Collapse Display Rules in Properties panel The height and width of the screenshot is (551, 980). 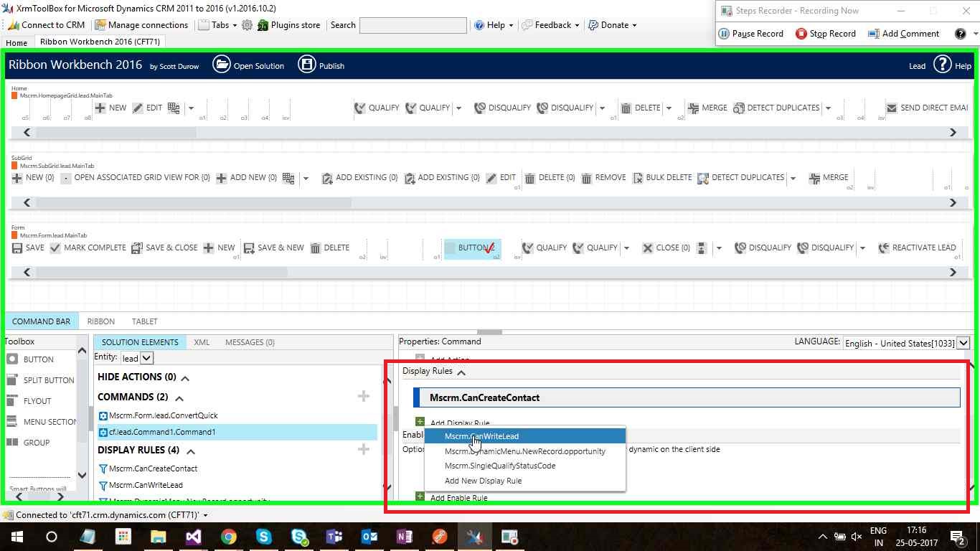click(461, 372)
